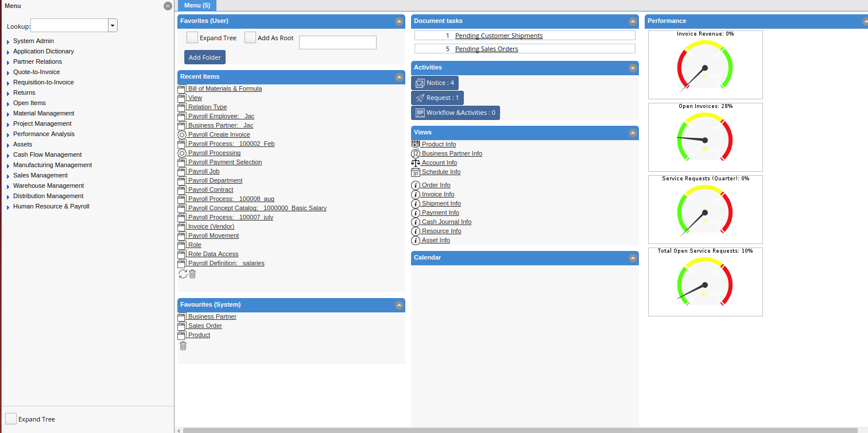This screenshot has height=433, width=868.
Task: Expand Human Resource & Payroll node
Action: [x=8, y=207]
